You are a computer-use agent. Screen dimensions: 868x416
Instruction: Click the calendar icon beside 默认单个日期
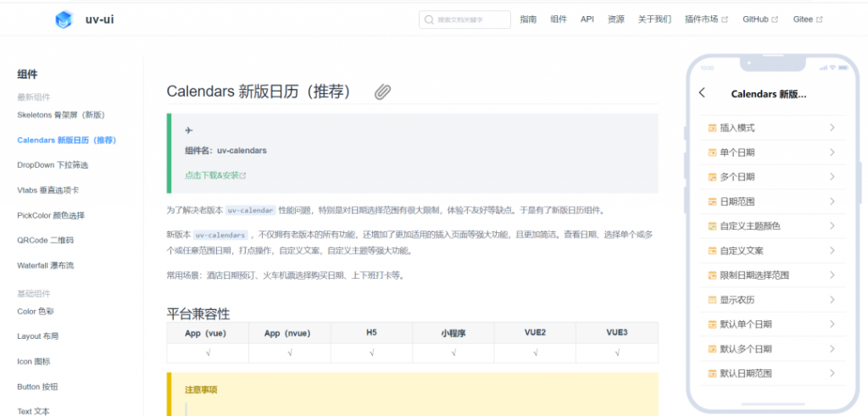coord(712,324)
